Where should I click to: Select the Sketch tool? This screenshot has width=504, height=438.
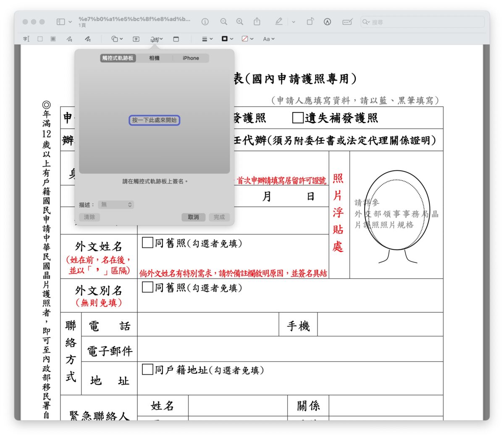[x=69, y=39]
